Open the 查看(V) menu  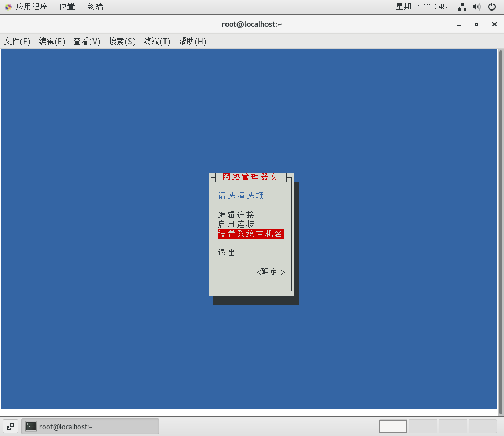pyautogui.click(x=87, y=42)
